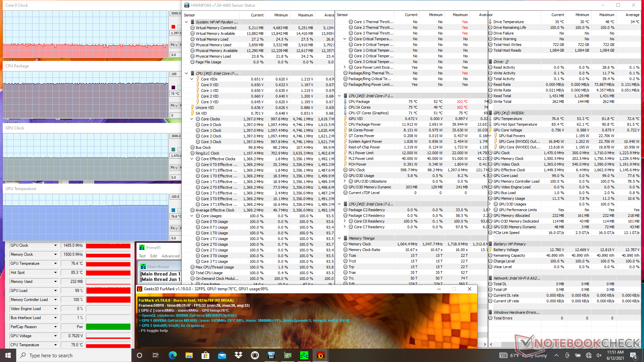The width and height of the screenshot is (644, 362).
Task: Collapse the Core VIDs tree node
Action: (192, 79)
